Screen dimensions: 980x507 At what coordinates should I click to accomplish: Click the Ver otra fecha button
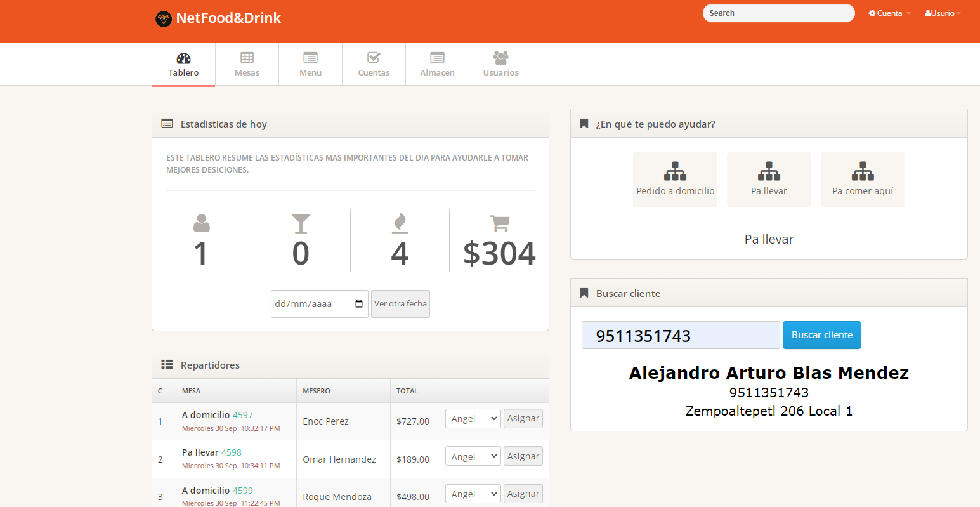point(400,304)
